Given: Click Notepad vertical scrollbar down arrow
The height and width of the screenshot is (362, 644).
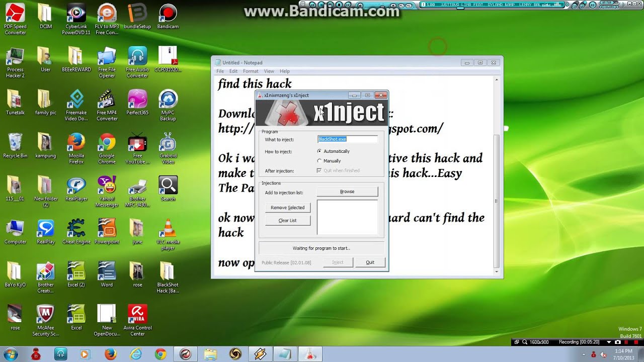Looking at the screenshot, I should click(x=497, y=271).
